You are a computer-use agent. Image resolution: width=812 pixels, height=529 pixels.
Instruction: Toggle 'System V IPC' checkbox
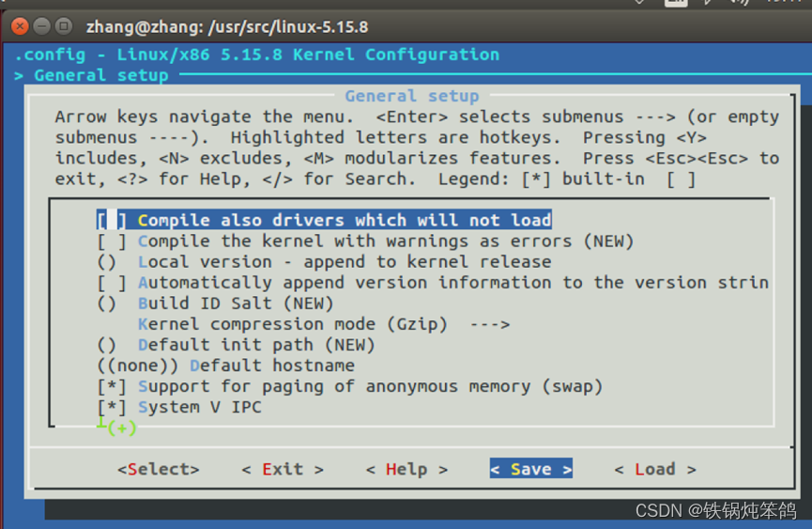coord(112,407)
